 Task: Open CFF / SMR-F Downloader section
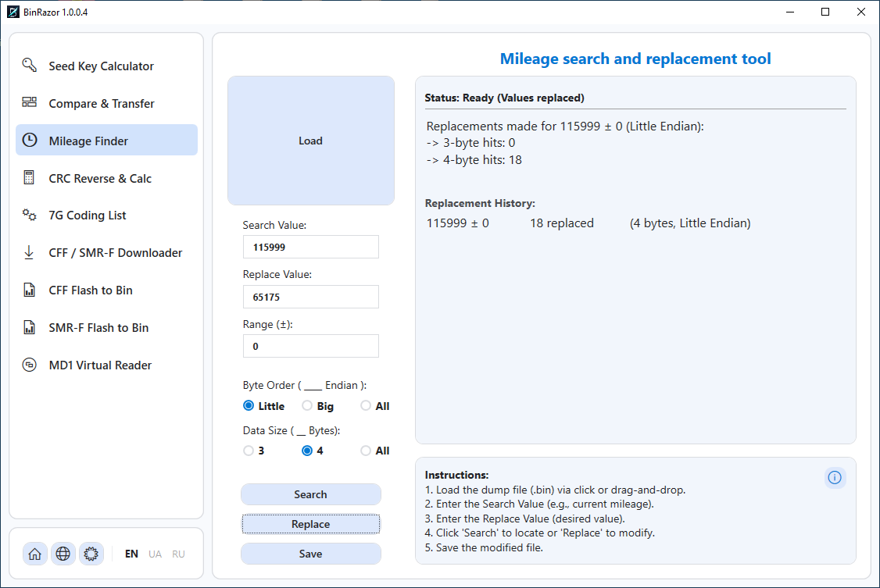point(106,253)
